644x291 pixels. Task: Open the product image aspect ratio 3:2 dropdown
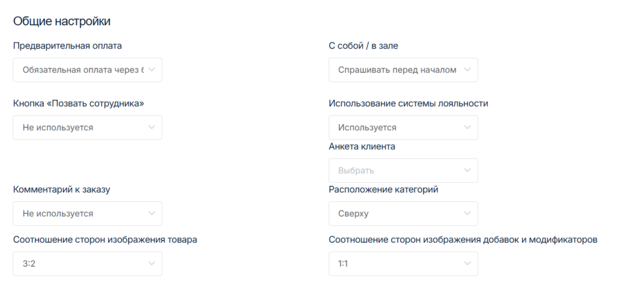82,263
